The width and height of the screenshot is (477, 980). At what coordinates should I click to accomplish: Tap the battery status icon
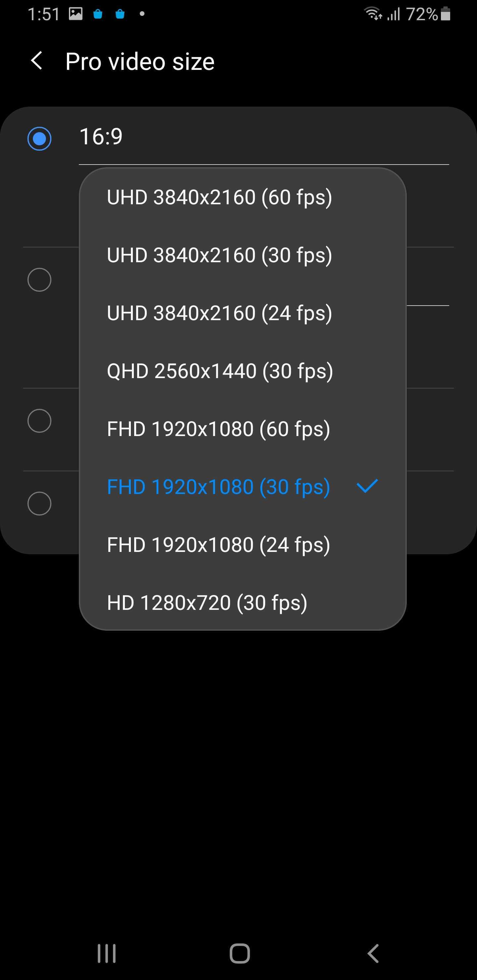446,14
